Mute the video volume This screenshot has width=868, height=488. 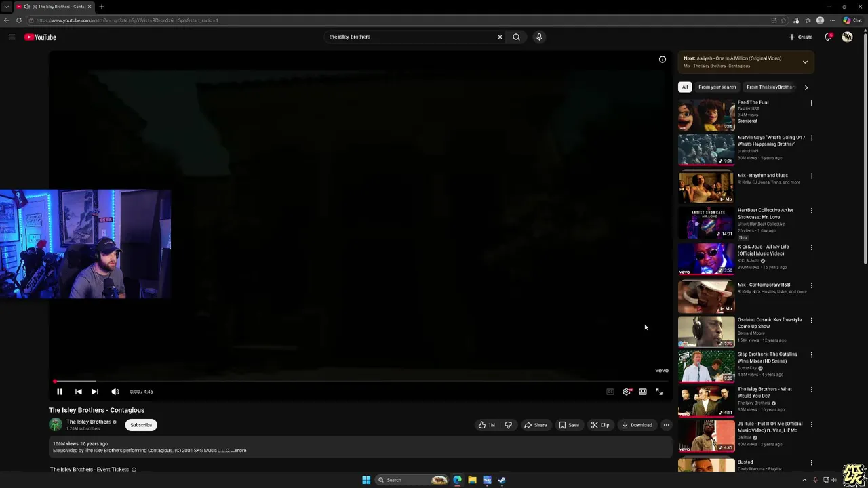pyautogui.click(x=115, y=392)
